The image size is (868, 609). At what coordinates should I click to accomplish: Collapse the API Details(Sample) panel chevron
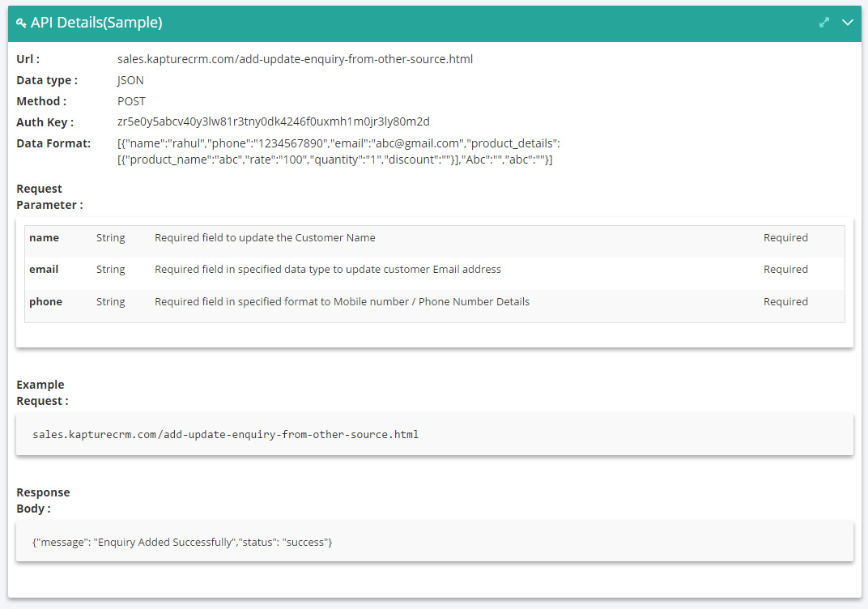[848, 22]
